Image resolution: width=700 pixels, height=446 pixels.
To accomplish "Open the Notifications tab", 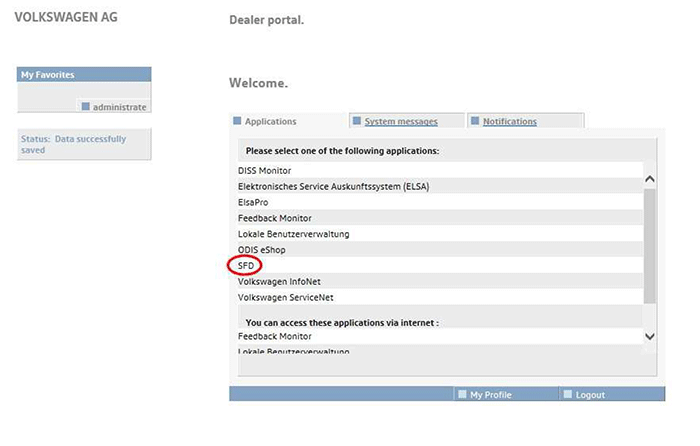I will (x=510, y=122).
